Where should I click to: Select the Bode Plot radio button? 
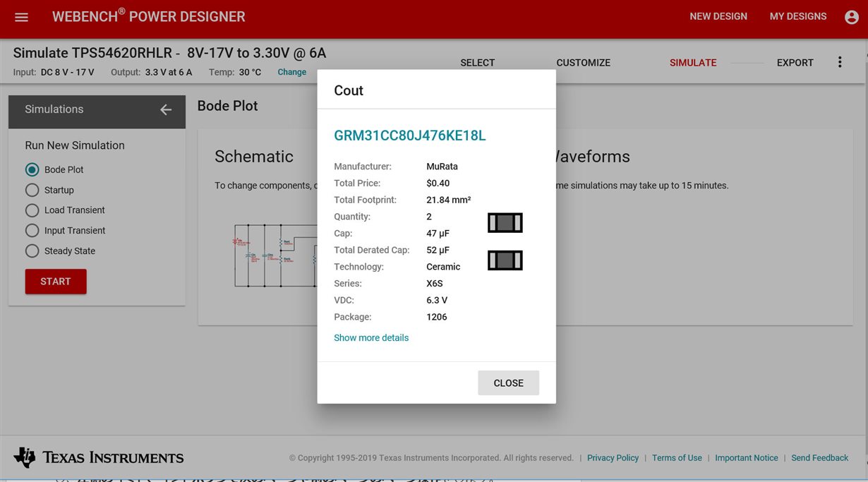(32, 169)
